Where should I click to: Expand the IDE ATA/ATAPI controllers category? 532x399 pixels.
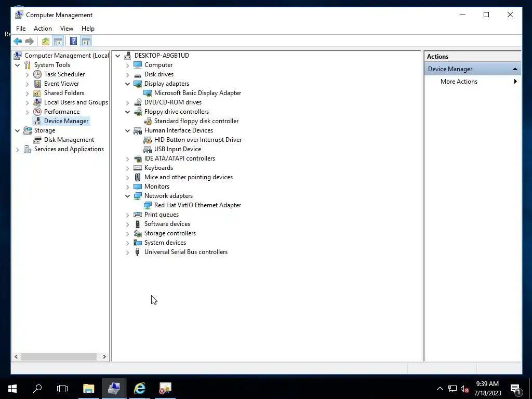[128, 159]
